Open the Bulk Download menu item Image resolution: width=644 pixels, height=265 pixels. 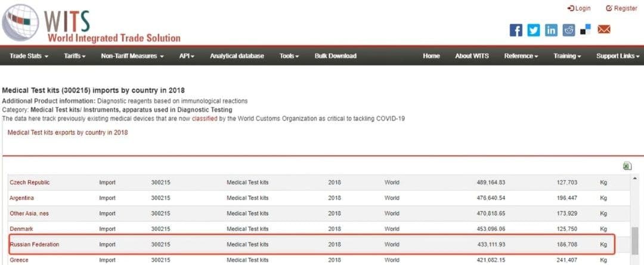[x=335, y=56]
